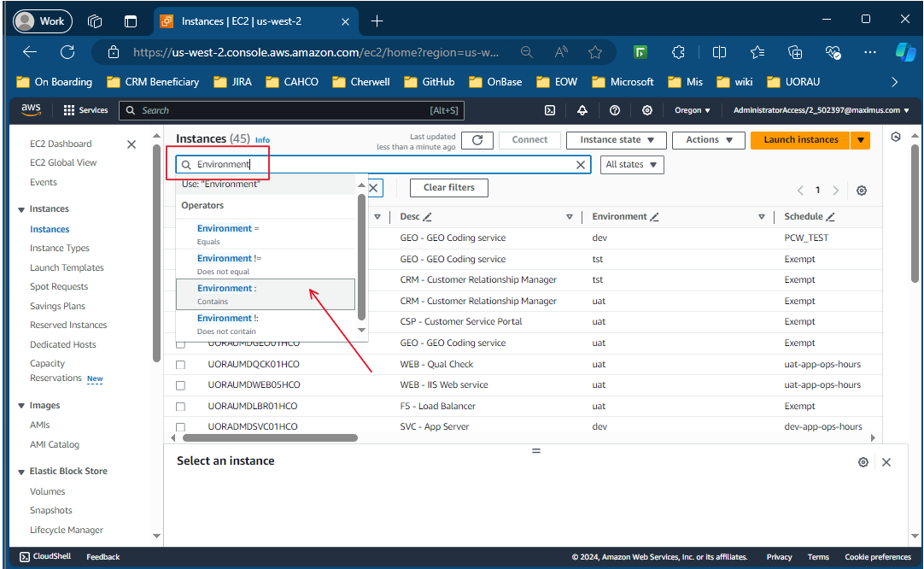Open the Actions dropdown
This screenshot has height=569, width=924.
point(708,140)
